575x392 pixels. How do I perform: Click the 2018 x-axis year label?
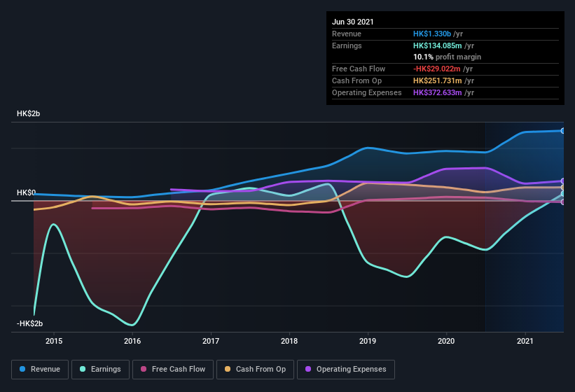(289, 341)
